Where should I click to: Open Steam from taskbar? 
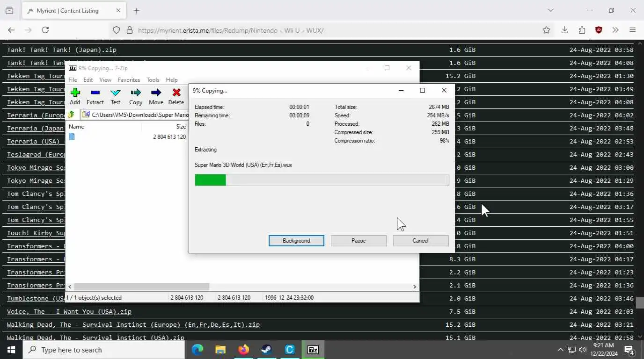[267, 350]
